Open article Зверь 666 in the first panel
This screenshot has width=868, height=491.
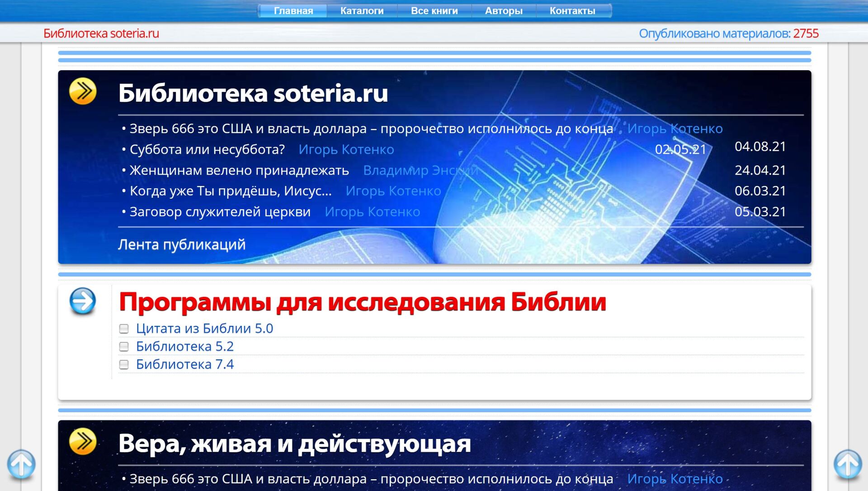371,129
